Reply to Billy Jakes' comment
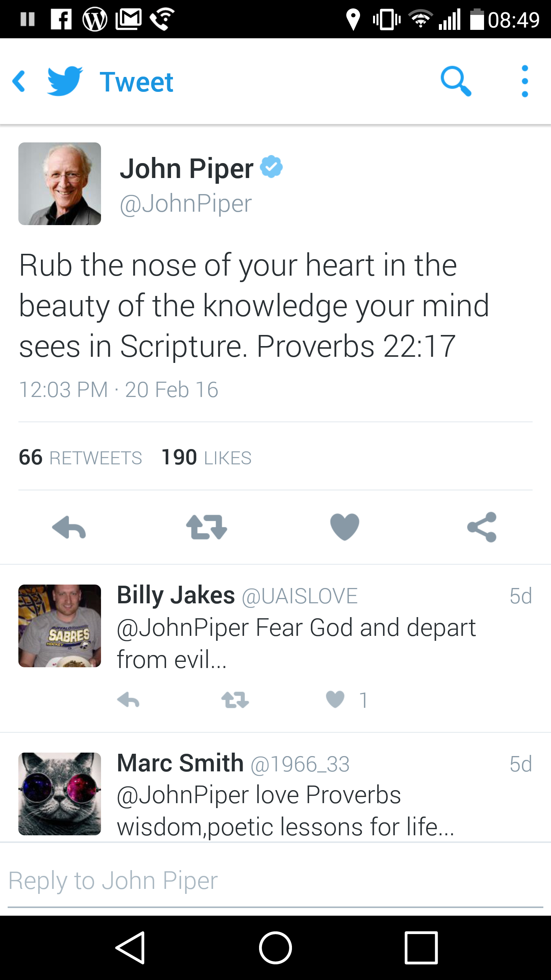This screenshot has width=551, height=980. coord(128,700)
